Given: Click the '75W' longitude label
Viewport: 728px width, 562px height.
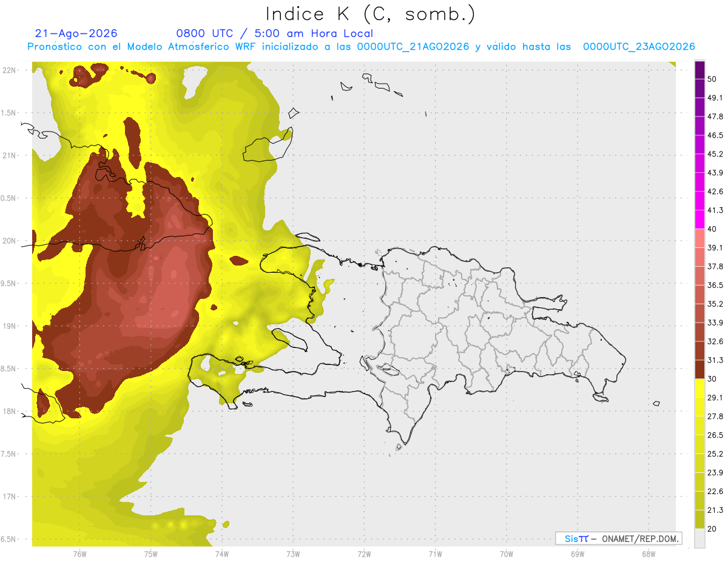Looking at the screenshot, I should (150, 554).
